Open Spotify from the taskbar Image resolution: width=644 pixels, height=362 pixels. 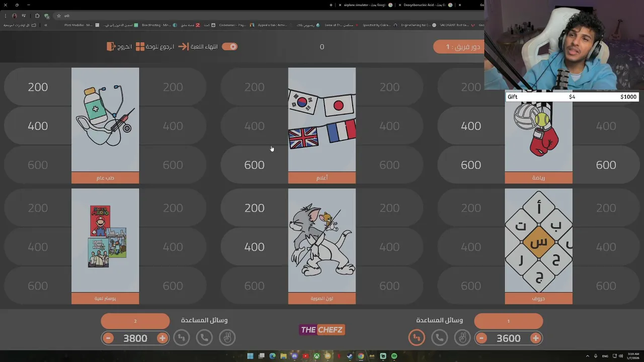click(x=394, y=356)
